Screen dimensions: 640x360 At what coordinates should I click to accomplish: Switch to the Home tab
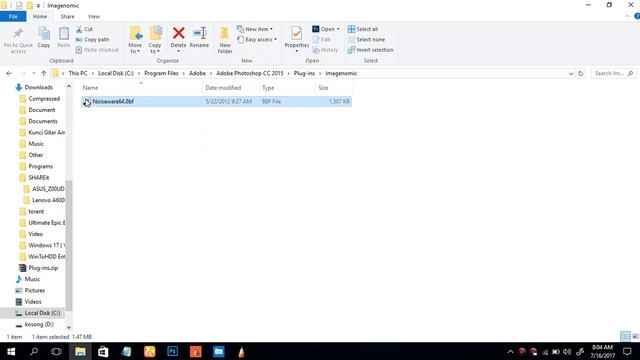[40, 16]
